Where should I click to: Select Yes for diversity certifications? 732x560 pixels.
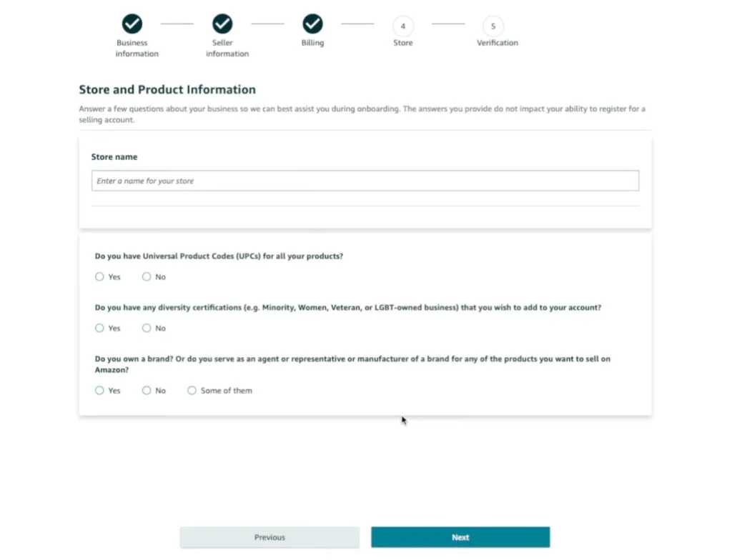click(99, 328)
